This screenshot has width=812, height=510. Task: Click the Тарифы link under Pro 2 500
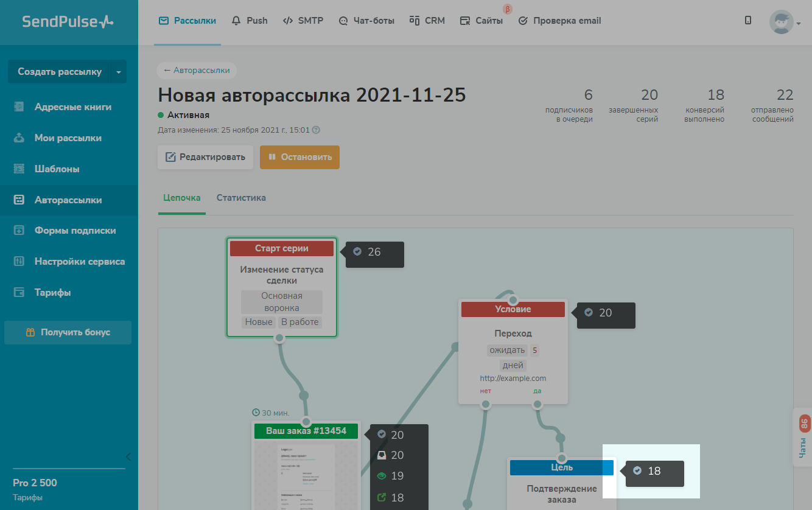pos(28,498)
